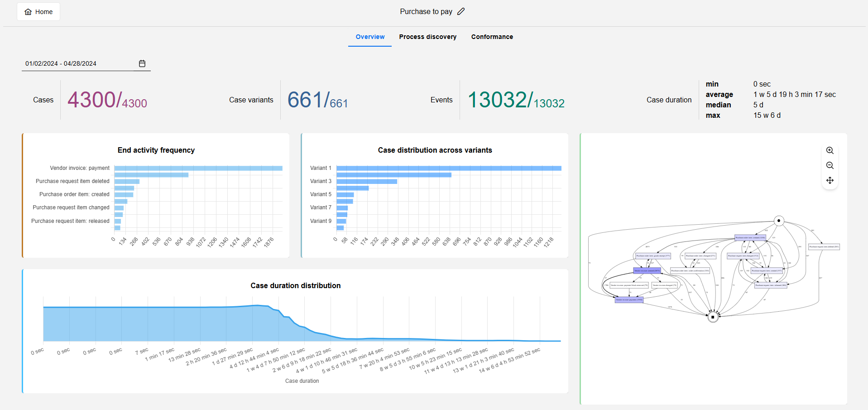This screenshot has height=410, width=868.
Task: Select the pan/move arrows icon
Action: click(x=830, y=180)
